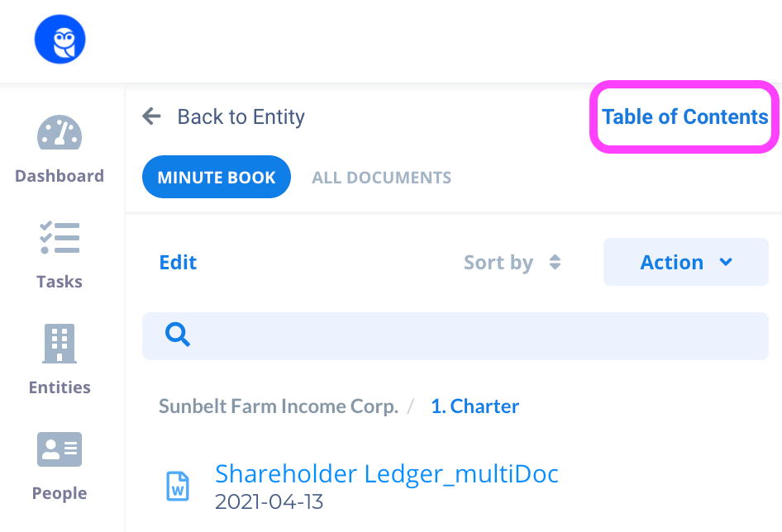Image resolution: width=782 pixels, height=532 pixels.
Task: Click the owl logo icon
Action: coord(60,40)
